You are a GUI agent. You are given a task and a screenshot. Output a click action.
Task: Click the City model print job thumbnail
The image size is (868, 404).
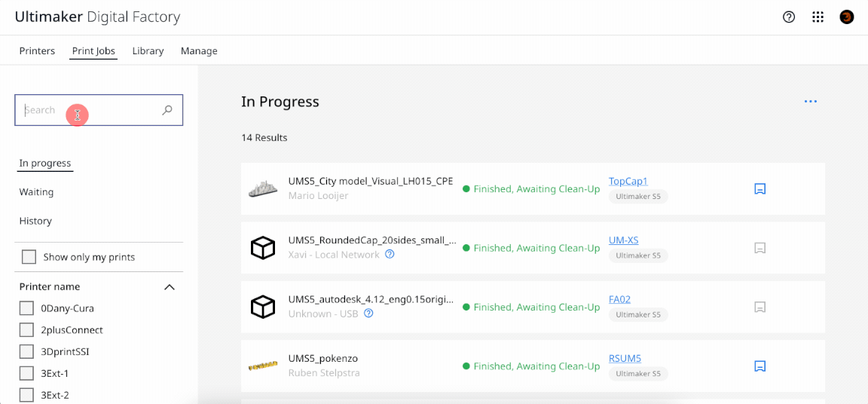click(x=263, y=189)
